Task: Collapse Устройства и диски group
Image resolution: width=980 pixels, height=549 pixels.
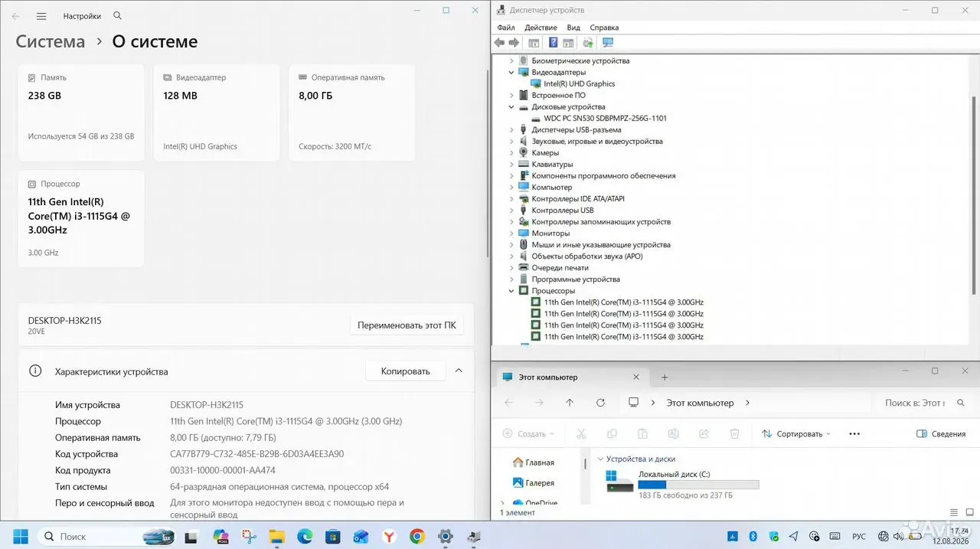Action: [599, 459]
